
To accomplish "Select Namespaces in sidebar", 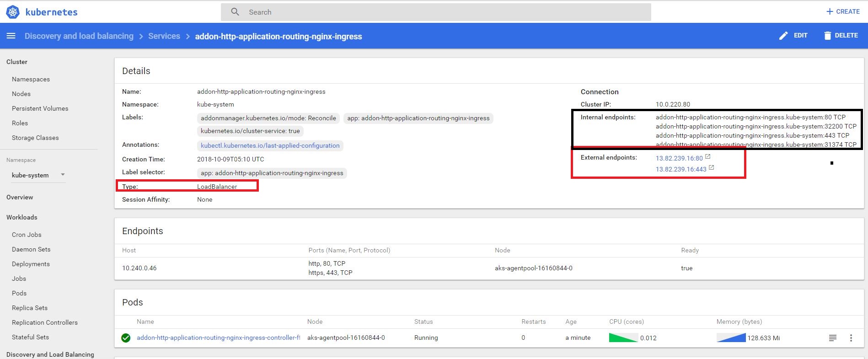I will coord(31,79).
